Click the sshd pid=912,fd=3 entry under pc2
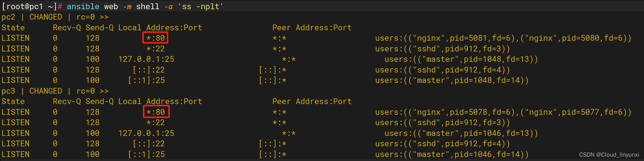644x161 pixels. click(x=443, y=49)
